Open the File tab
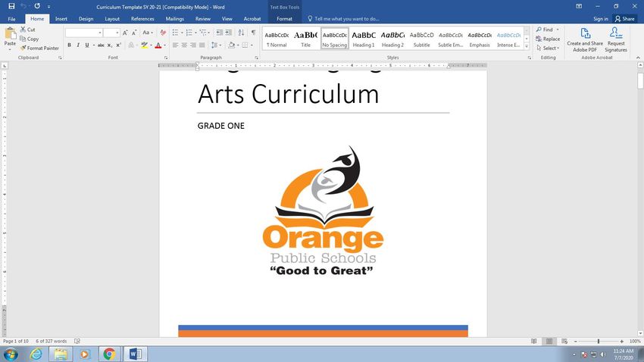Screen dimensions: 644x362 click(x=12, y=19)
